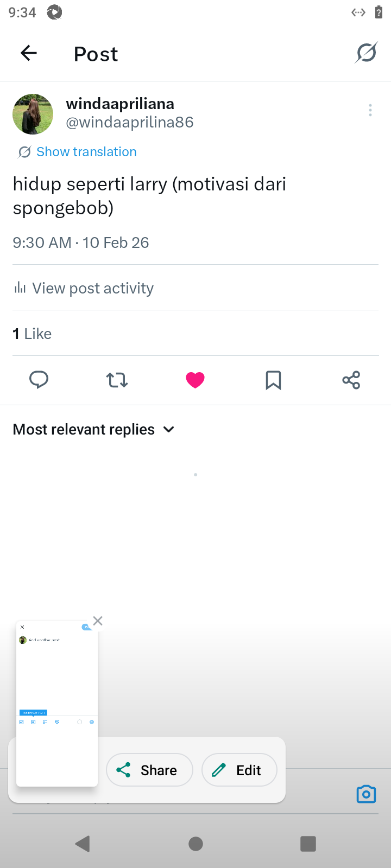Dismiss the screenshot preview with X
The height and width of the screenshot is (868, 391).
tap(98, 621)
